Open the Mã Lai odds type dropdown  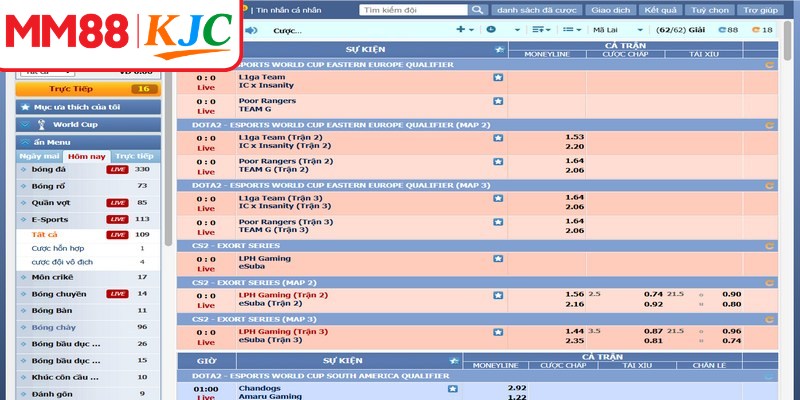(618, 30)
